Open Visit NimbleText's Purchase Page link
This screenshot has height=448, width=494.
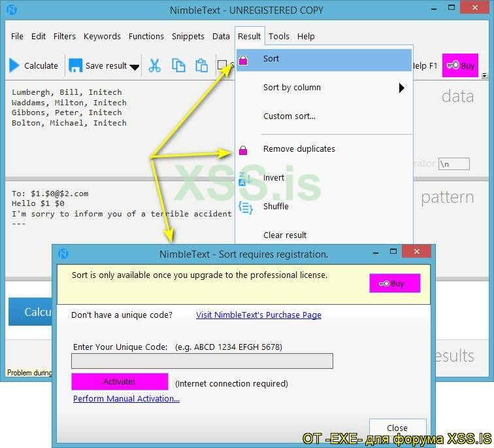[x=259, y=315]
